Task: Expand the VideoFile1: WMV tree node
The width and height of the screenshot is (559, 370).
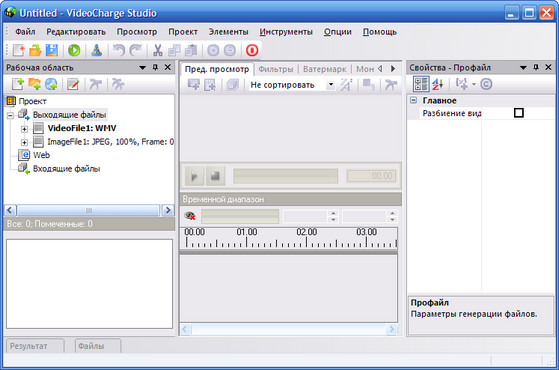Action: pyautogui.click(x=24, y=129)
